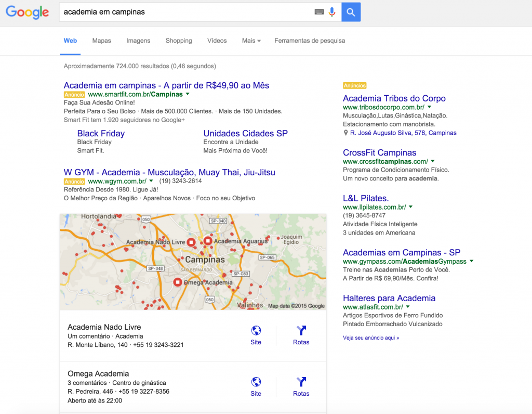Viewport: 532px width, 414px height.
Task: Click Smart Fit Google+ followers line
Action: (124, 120)
